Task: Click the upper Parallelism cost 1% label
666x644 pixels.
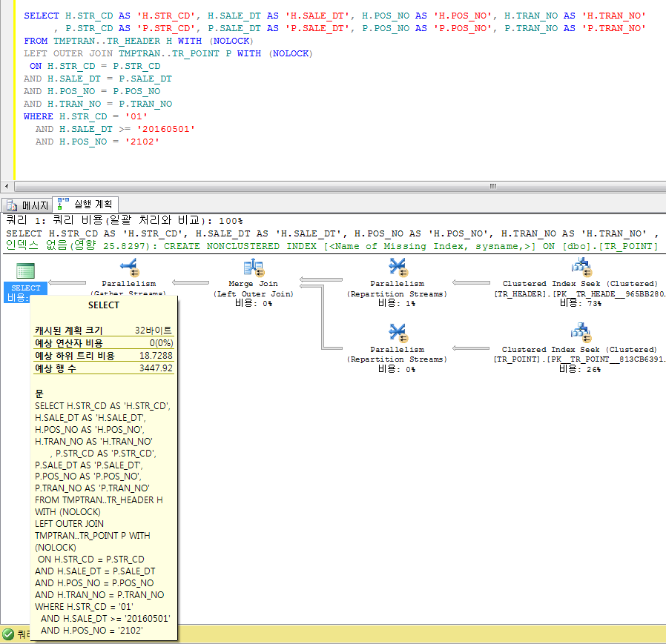Action: [x=397, y=303]
